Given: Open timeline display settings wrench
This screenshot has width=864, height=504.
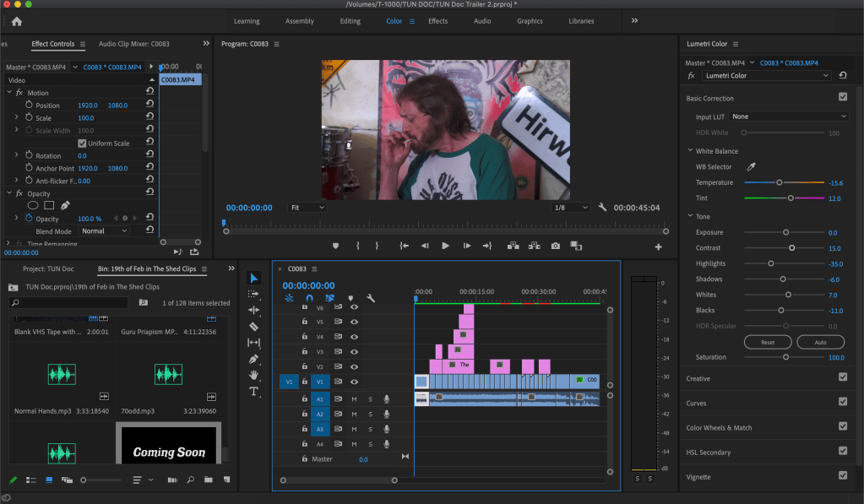Looking at the screenshot, I should click(370, 298).
